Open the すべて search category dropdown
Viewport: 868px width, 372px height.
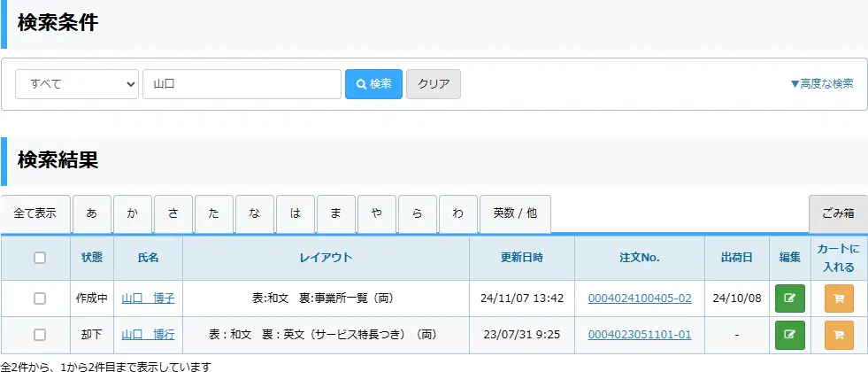coord(77,84)
